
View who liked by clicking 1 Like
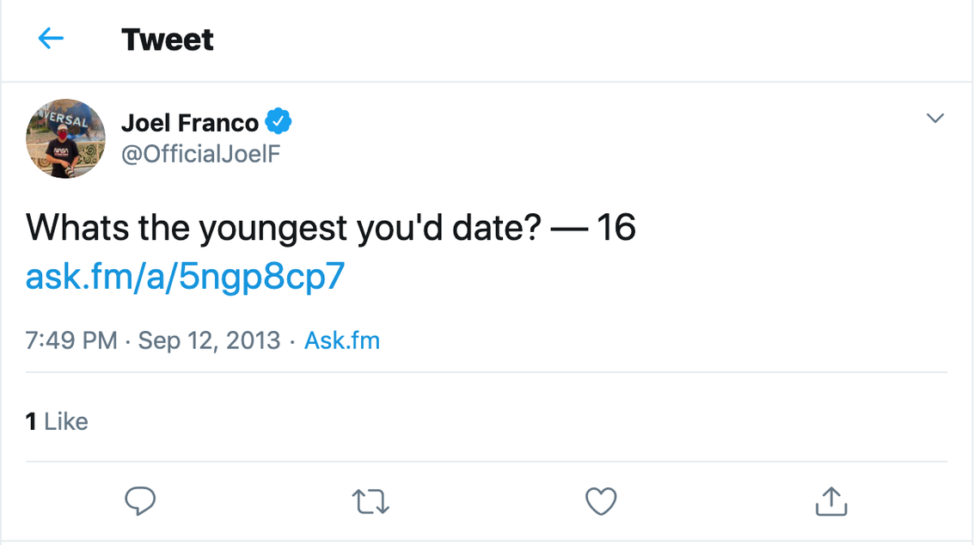pos(56,421)
